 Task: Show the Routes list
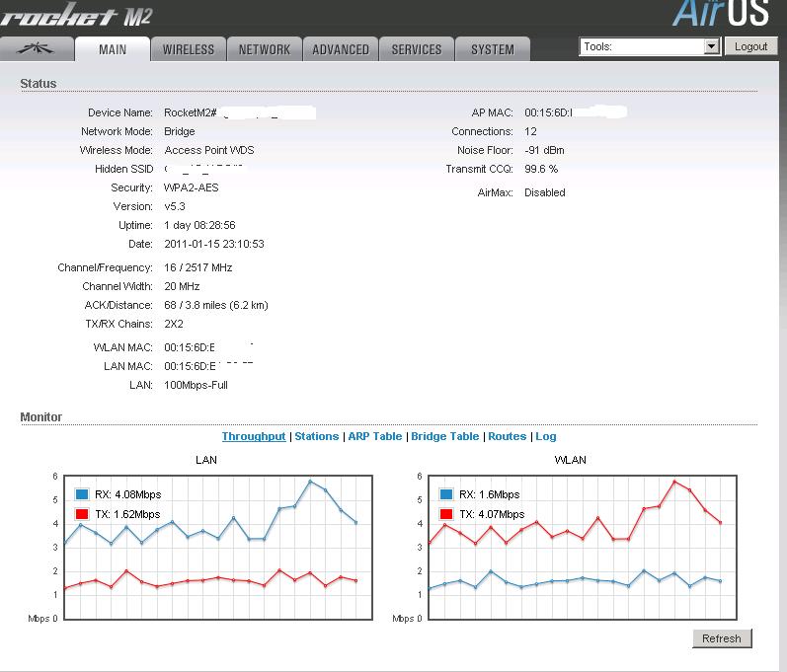[507, 436]
